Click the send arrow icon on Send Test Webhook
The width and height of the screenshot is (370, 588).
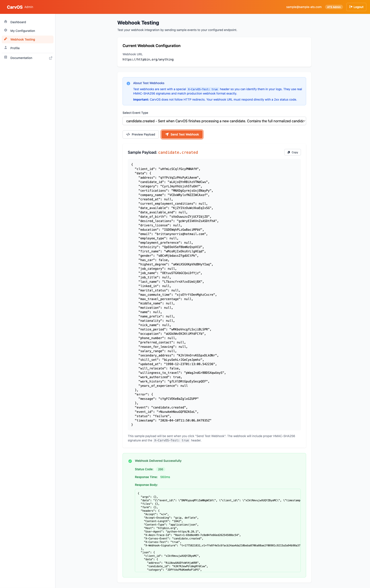pos(167,134)
